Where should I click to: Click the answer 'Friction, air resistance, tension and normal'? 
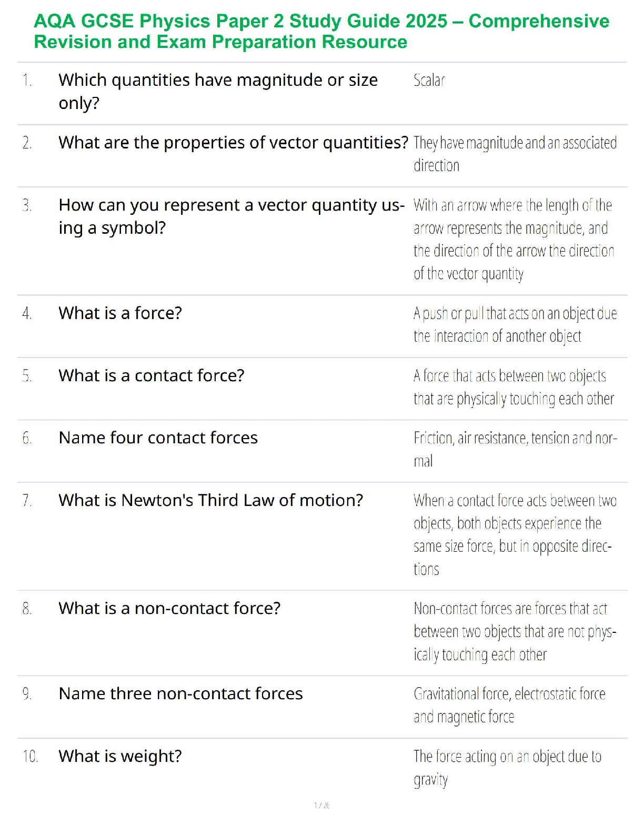[x=515, y=449]
